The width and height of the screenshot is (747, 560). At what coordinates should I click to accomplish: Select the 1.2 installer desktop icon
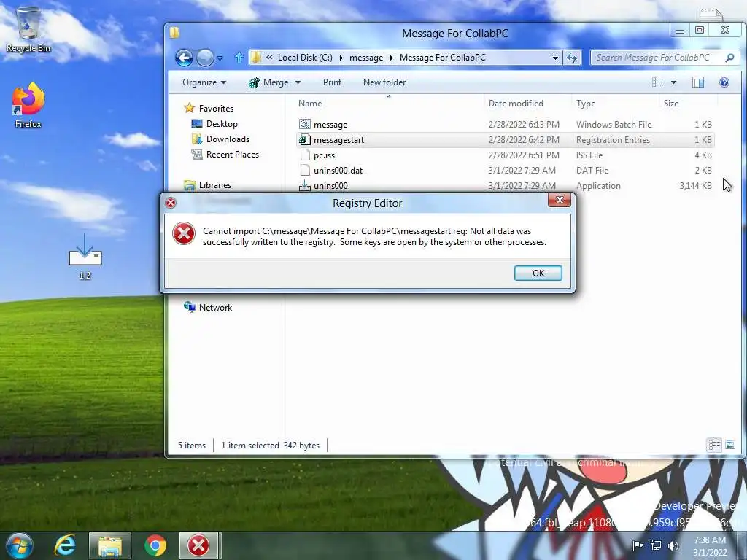[85, 256]
